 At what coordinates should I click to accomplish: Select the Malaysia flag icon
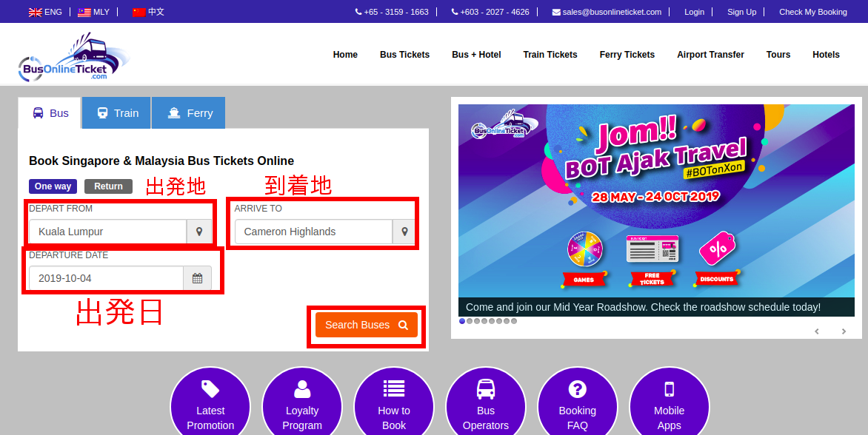coord(84,12)
